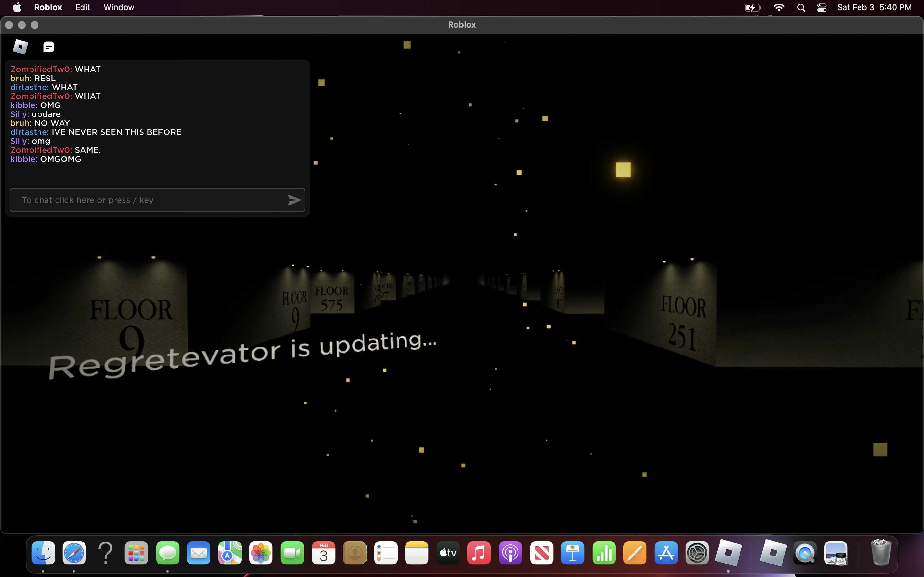Open the Edit menu
924x577 pixels.
pyautogui.click(x=82, y=7)
